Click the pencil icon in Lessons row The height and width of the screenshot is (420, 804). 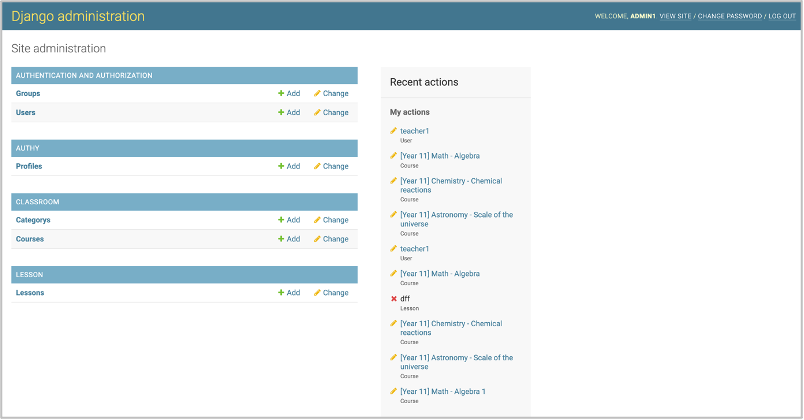click(x=317, y=293)
